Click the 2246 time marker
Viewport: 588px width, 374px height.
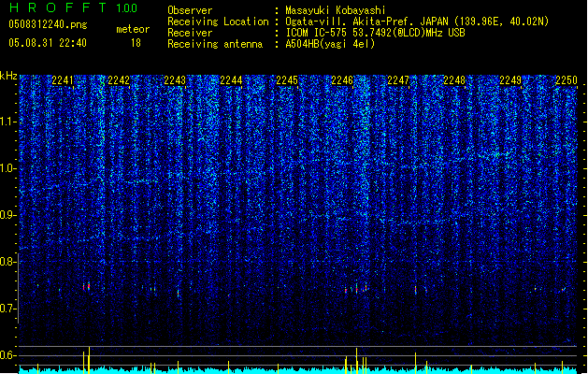coord(342,80)
